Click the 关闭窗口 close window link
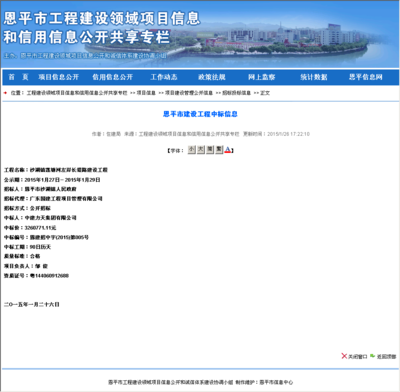Image resolution: width=400 pixels, height=392 pixels. click(358, 357)
